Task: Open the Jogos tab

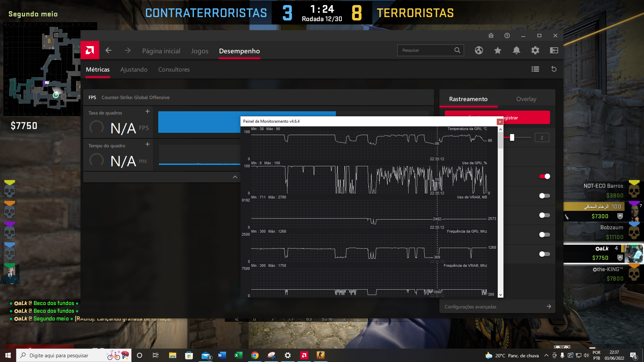Action: click(200, 51)
